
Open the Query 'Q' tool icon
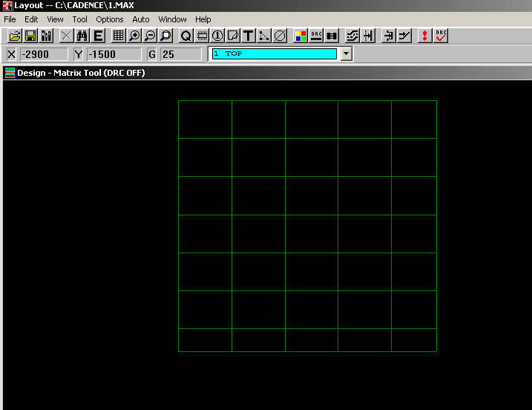186,36
